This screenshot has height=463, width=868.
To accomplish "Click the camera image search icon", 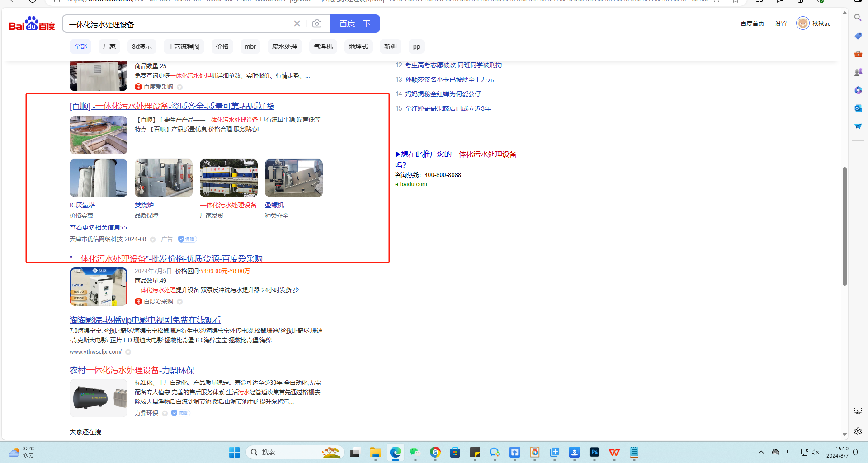I will tap(317, 23).
